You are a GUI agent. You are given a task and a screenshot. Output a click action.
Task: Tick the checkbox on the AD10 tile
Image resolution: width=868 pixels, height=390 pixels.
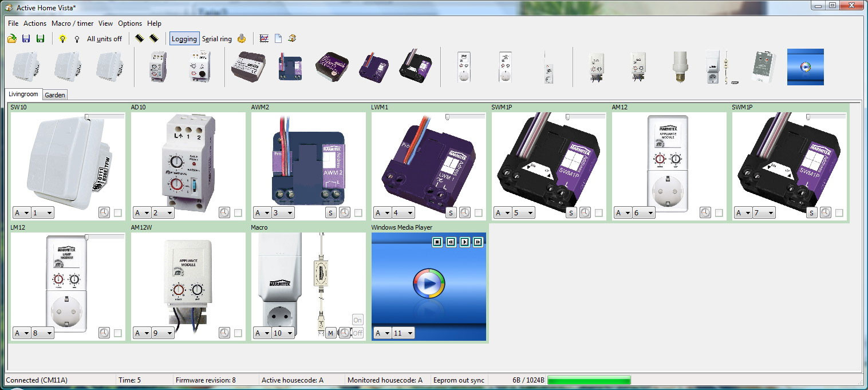pyautogui.click(x=238, y=213)
